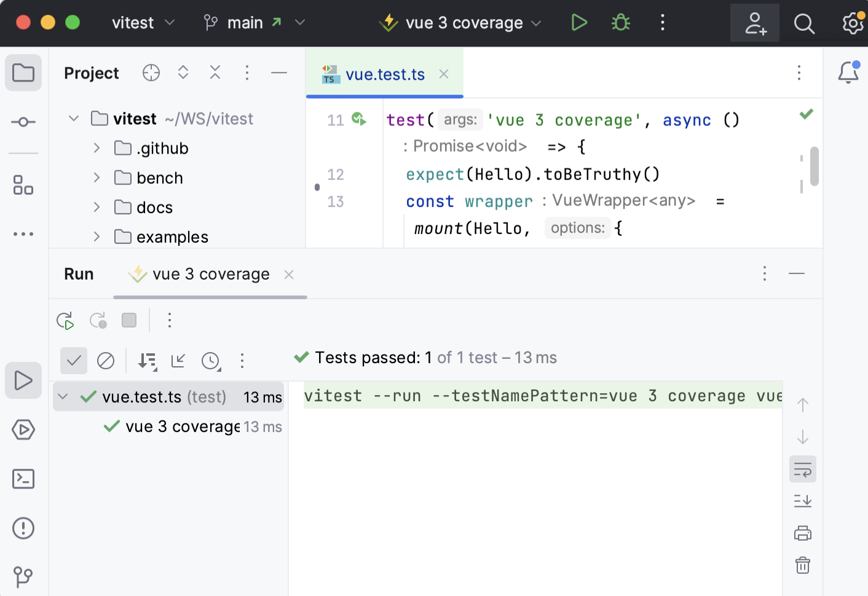This screenshot has width=868, height=596.
Task: Click the editor vertical scrollbar thumb
Action: click(815, 166)
